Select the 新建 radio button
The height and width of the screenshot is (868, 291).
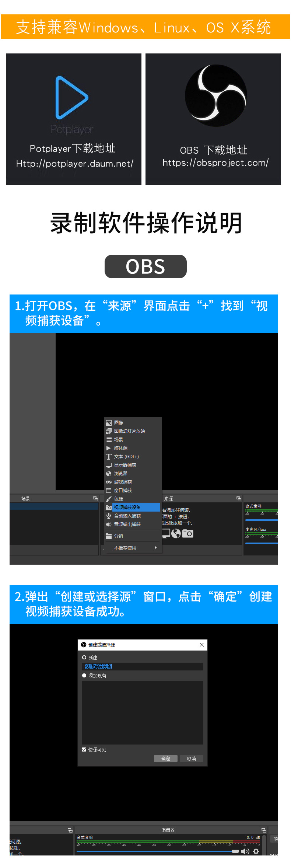pyautogui.click(x=84, y=657)
